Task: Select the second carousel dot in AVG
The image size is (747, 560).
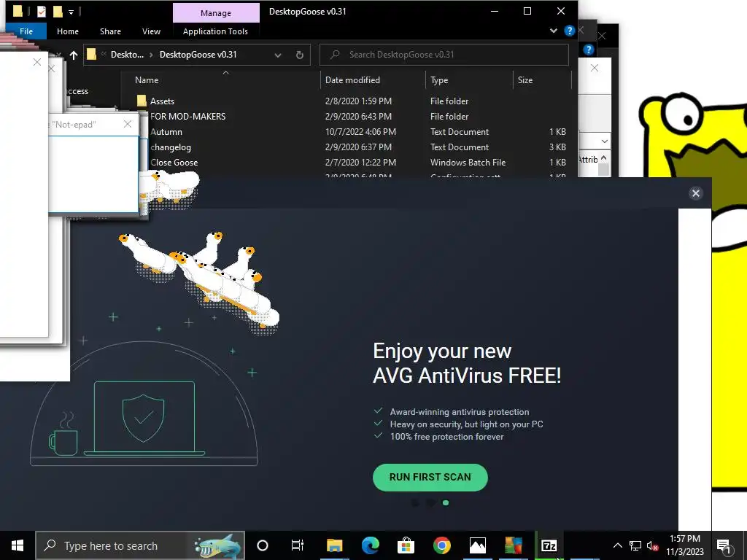Action: click(x=430, y=503)
